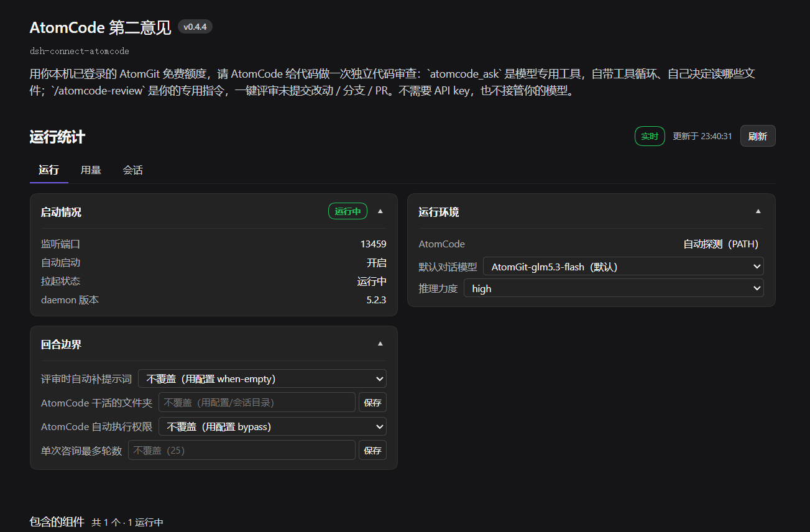Viewport: 810px width, 532px height.
Task: Switch to the 用量 tab
Action: click(x=91, y=170)
